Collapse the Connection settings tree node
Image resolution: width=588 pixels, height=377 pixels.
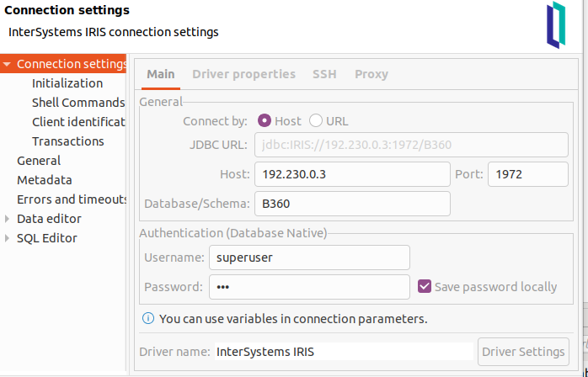point(7,64)
